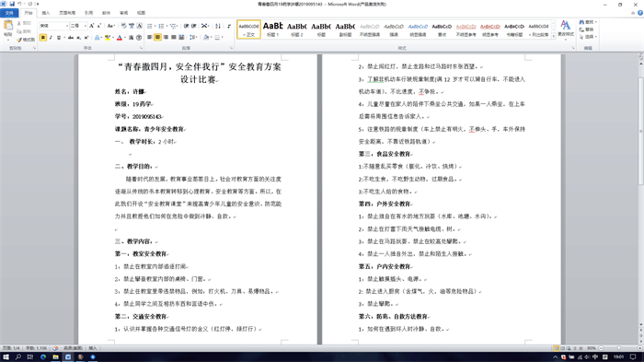
Task: Apply the Heading 2 style
Action: [x=297, y=29]
